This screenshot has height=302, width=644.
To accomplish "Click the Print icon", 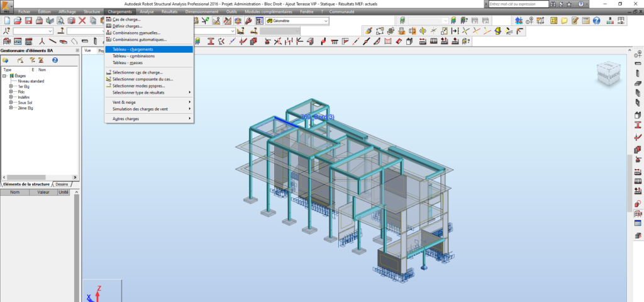I will [x=39, y=21].
